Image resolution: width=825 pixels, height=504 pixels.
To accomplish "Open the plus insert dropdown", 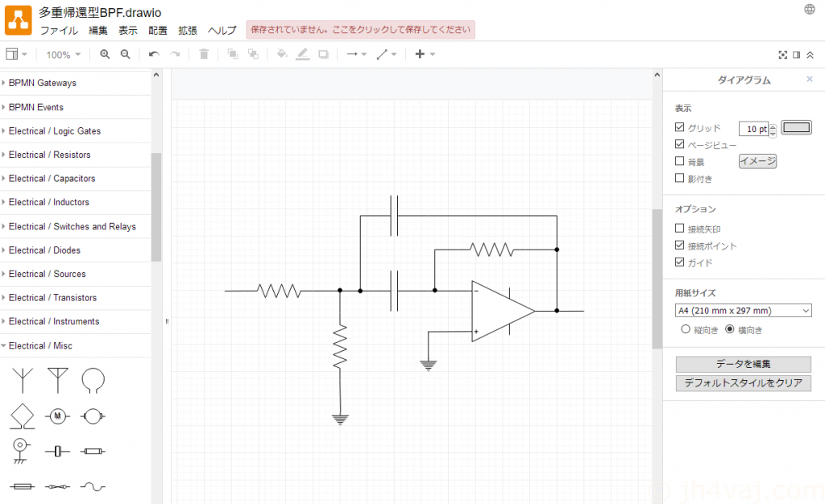I will point(425,54).
